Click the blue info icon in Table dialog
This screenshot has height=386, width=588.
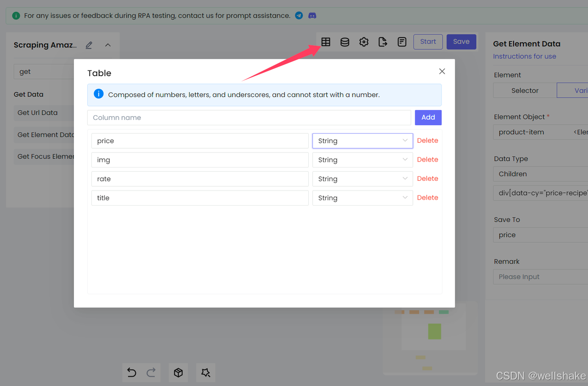98,94
